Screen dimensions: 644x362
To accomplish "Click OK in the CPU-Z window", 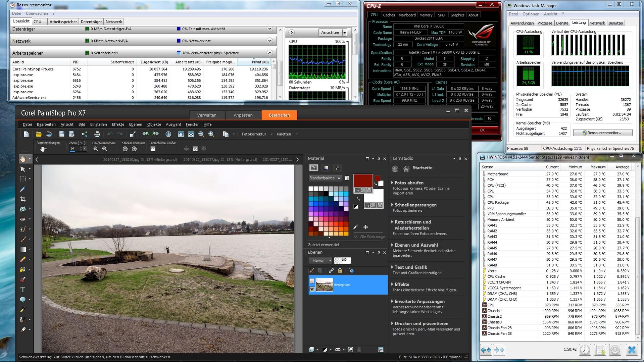I will [482, 130].
